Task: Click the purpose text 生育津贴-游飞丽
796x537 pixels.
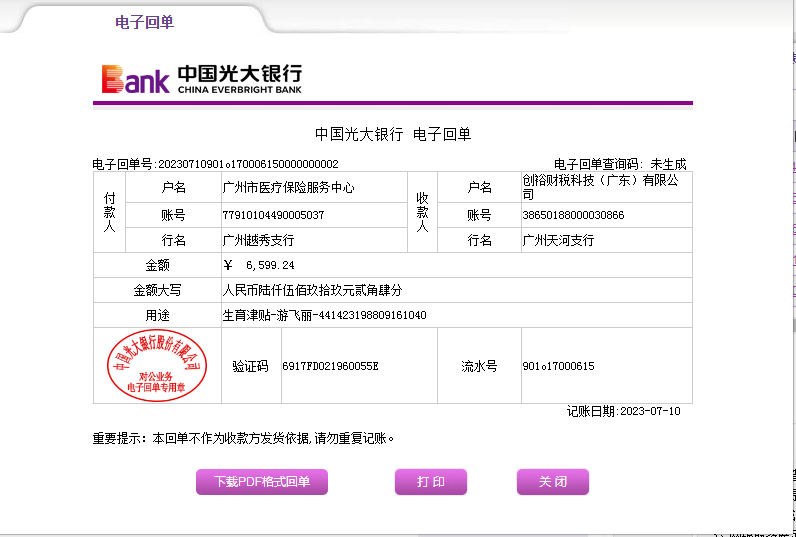Action: [267, 315]
